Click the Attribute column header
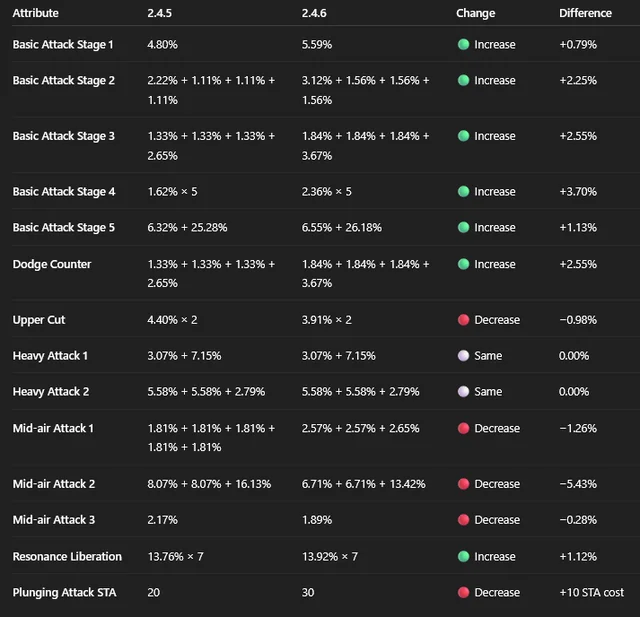The height and width of the screenshot is (617, 640). [35, 13]
